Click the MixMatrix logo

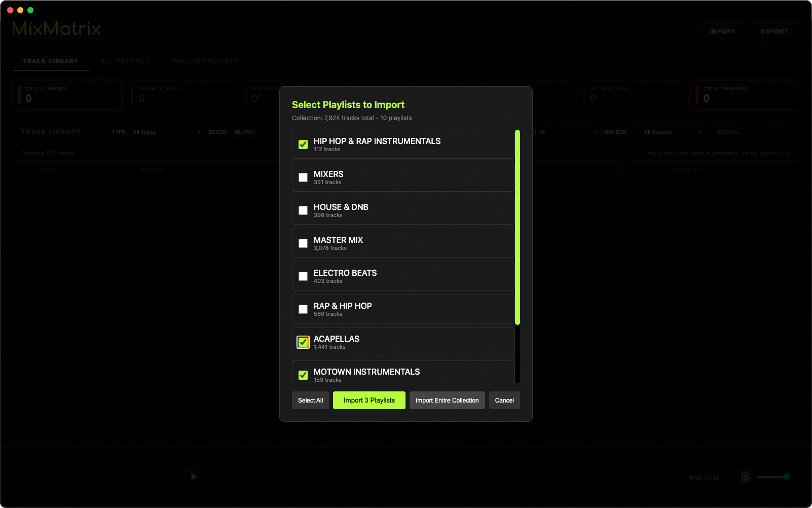56,29
